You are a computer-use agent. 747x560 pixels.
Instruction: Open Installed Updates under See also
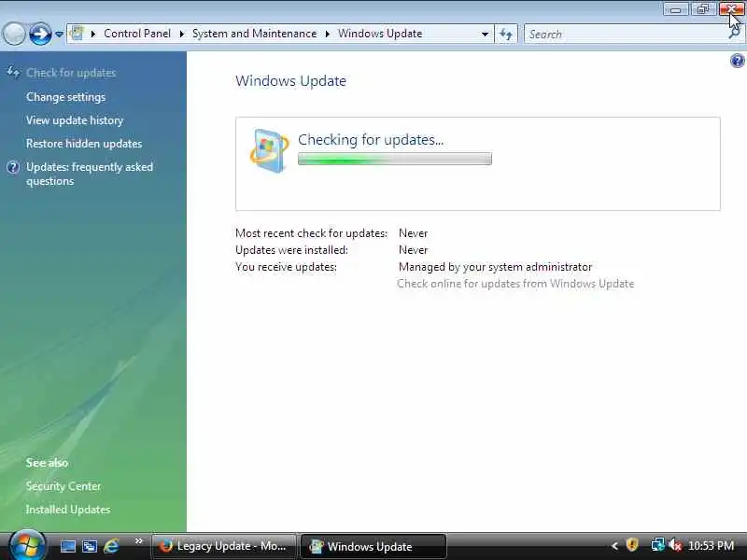coord(68,510)
